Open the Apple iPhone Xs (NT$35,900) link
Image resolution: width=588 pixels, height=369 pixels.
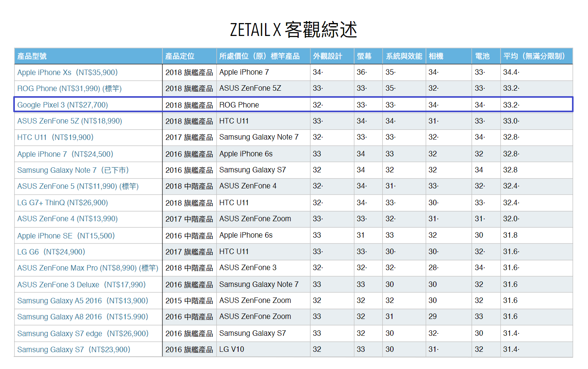pos(67,72)
